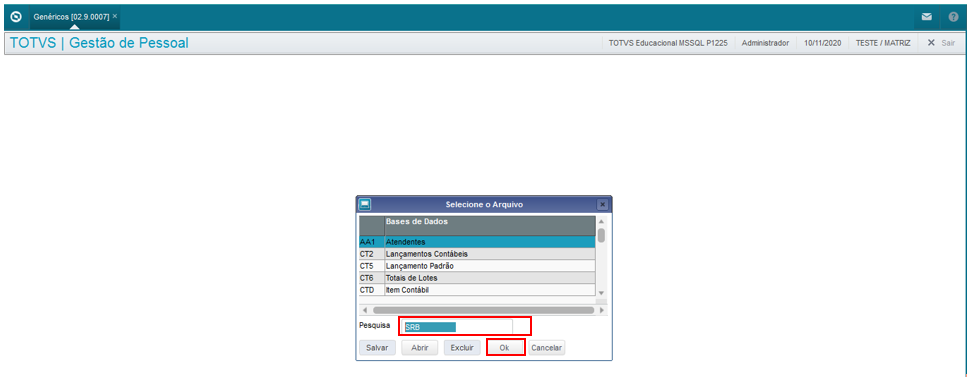The image size is (972, 377).
Task: Click the dialog window icon in title bar
Action: tap(364, 204)
